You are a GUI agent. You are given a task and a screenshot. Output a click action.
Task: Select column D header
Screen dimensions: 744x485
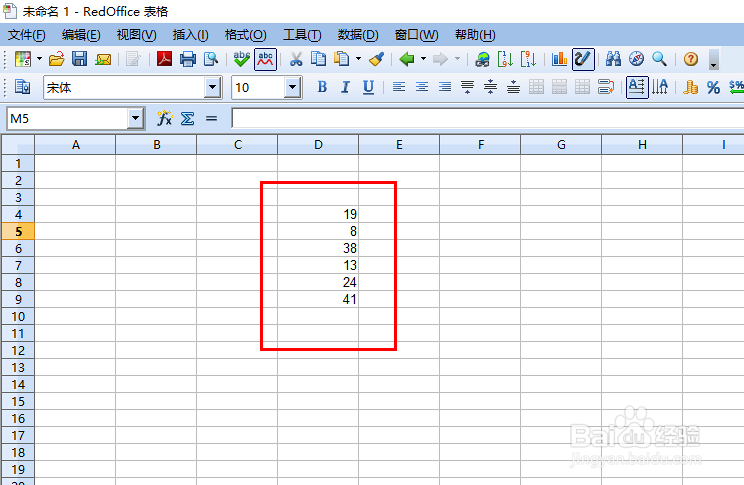(318, 145)
